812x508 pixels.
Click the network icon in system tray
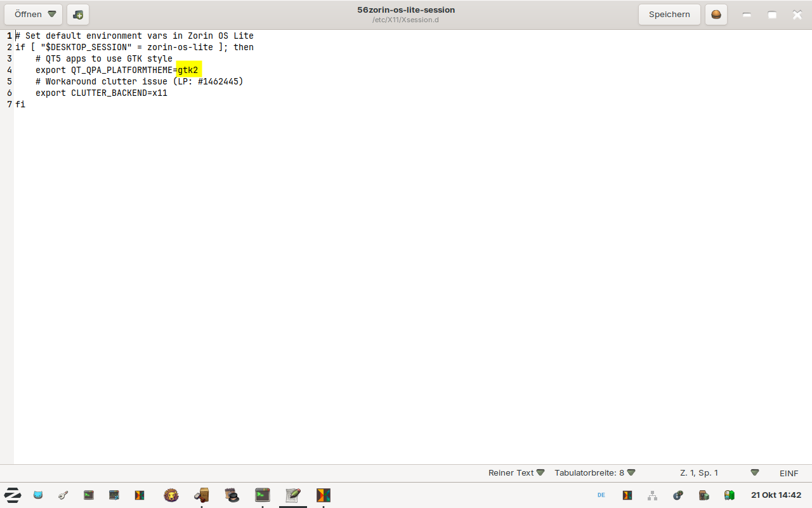pos(652,495)
